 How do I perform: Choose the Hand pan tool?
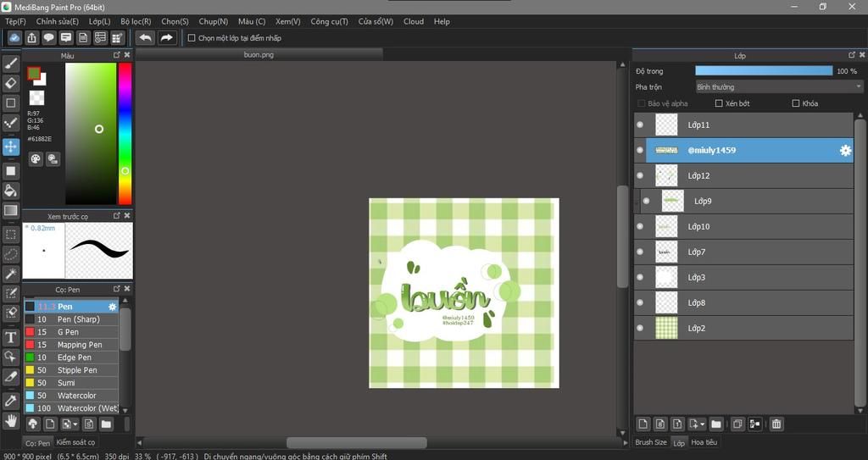[x=11, y=420]
